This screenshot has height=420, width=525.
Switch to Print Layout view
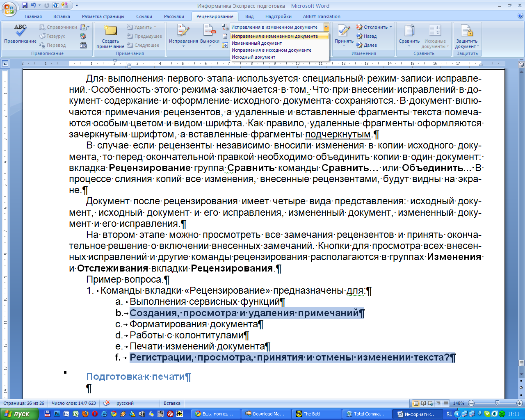tap(416, 403)
